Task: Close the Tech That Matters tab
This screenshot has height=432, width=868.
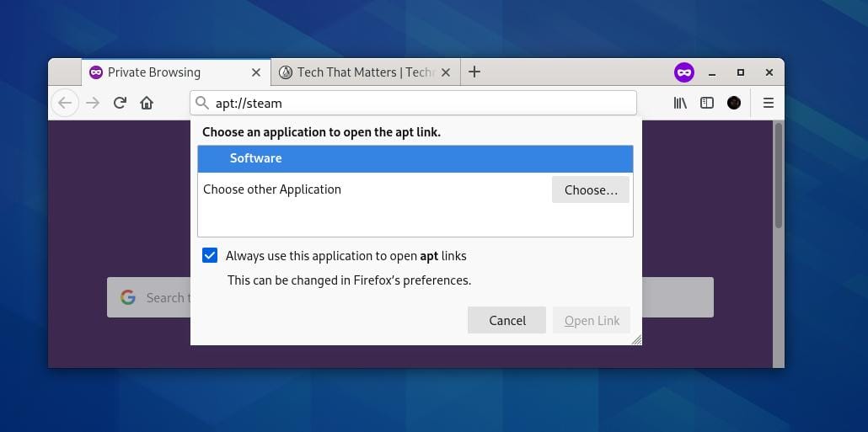Action: pos(446,72)
